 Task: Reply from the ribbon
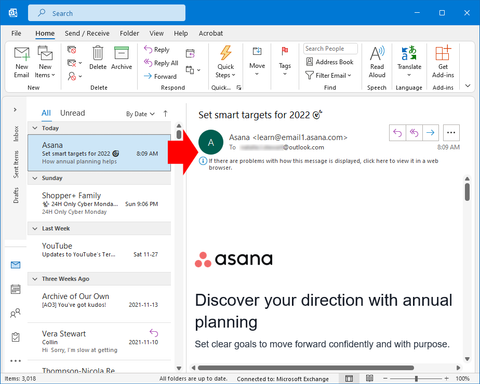157,50
